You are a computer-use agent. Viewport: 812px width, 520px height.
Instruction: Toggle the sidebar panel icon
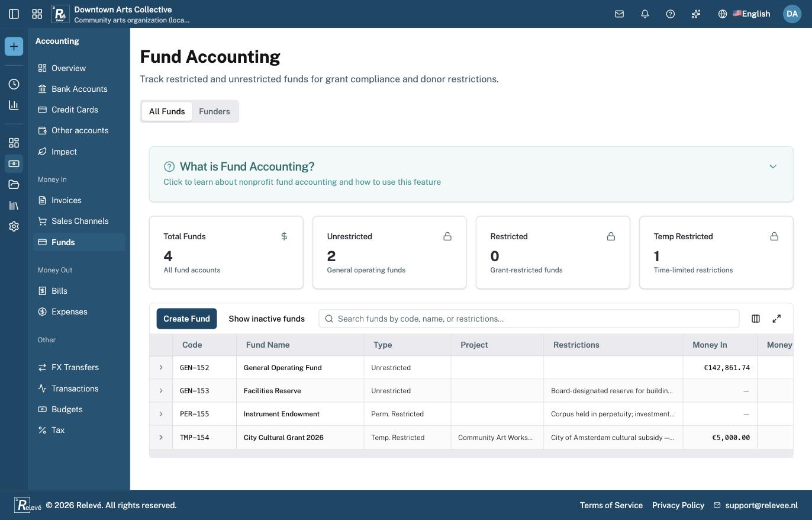(14, 14)
